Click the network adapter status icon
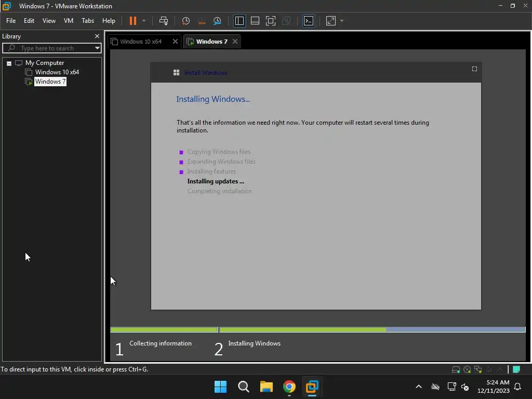 point(478,369)
